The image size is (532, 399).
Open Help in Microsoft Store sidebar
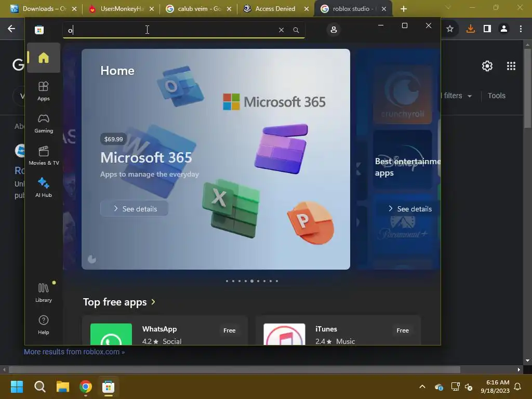[44, 325]
